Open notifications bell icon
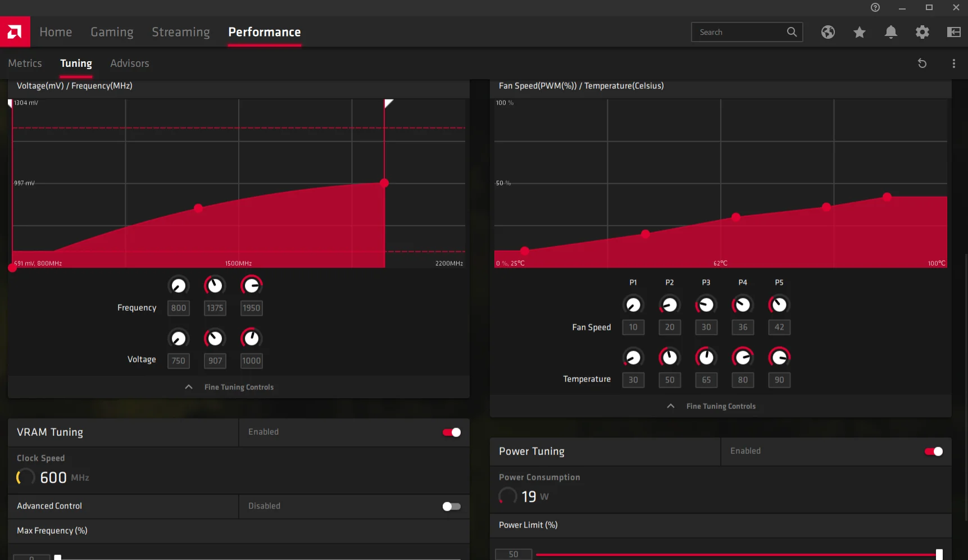The height and width of the screenshot is (560, 968). click(x=890, y=32)
